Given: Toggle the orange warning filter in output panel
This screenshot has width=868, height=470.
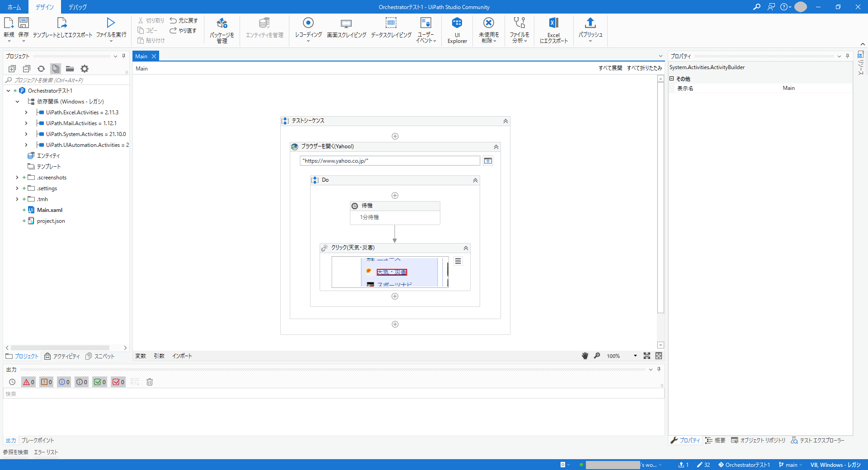Looking at the screenshot, I should 46,382.
